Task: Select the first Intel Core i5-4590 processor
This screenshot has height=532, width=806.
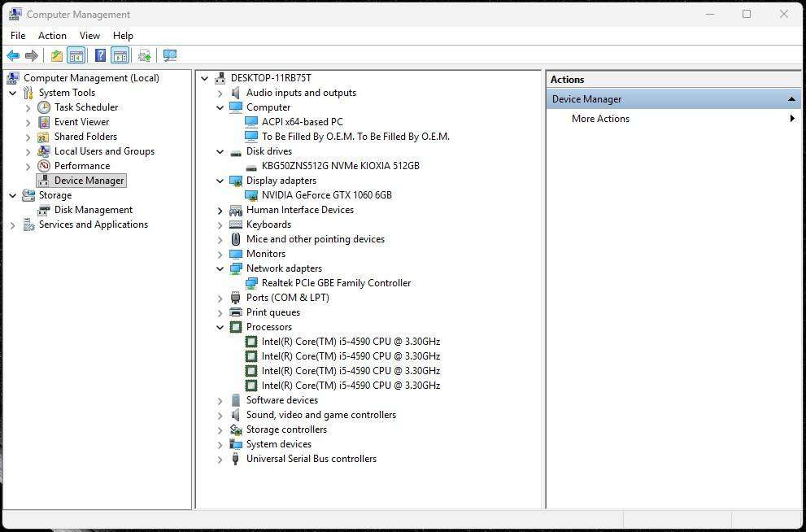Action: pyautogui.click(x=351, y=342)
